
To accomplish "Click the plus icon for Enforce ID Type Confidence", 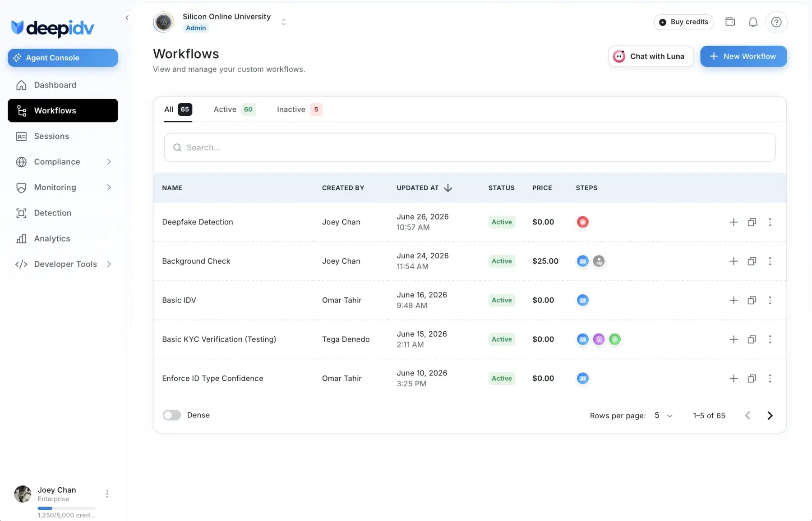I will (x=734, y=379).
